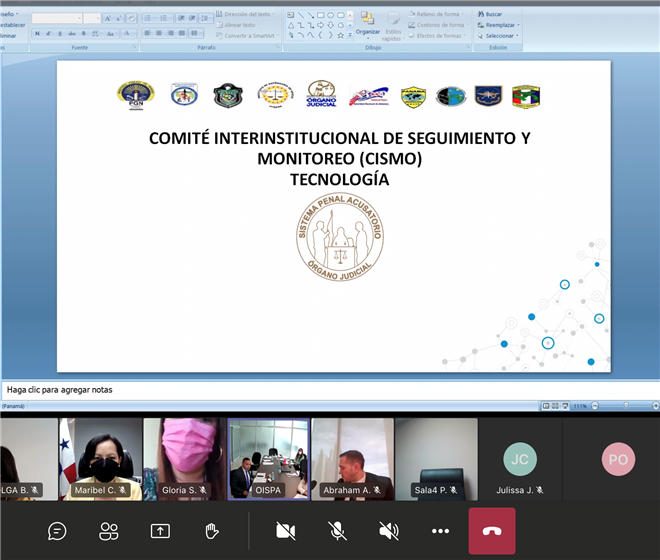
Task: Click the PO participant avatar
Action: (x=618, y=459)
